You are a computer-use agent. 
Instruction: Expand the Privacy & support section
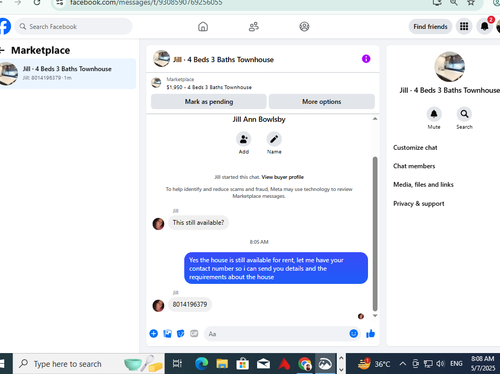[x=419, y=203]
